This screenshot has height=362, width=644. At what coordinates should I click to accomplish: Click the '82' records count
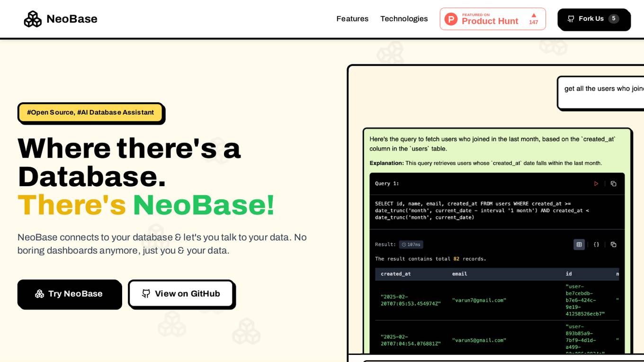456,259
